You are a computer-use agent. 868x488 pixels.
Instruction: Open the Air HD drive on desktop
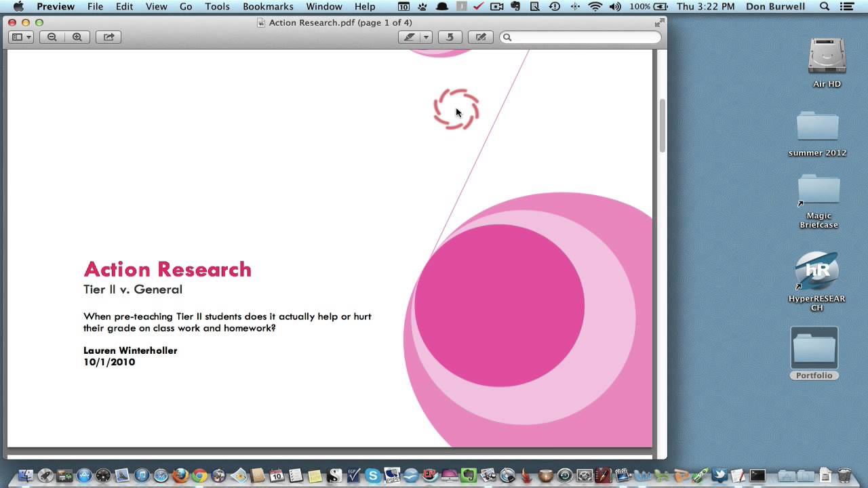(827, 63)
